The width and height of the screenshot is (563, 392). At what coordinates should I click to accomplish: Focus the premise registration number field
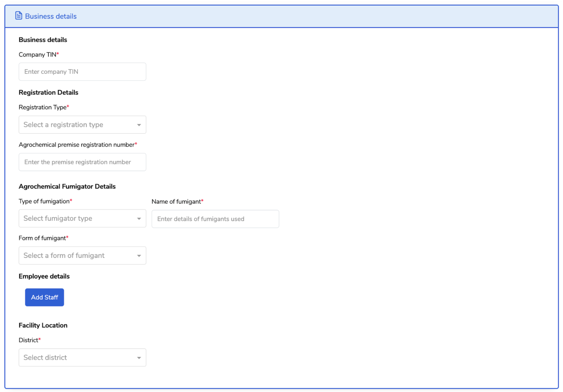(82, 162)
